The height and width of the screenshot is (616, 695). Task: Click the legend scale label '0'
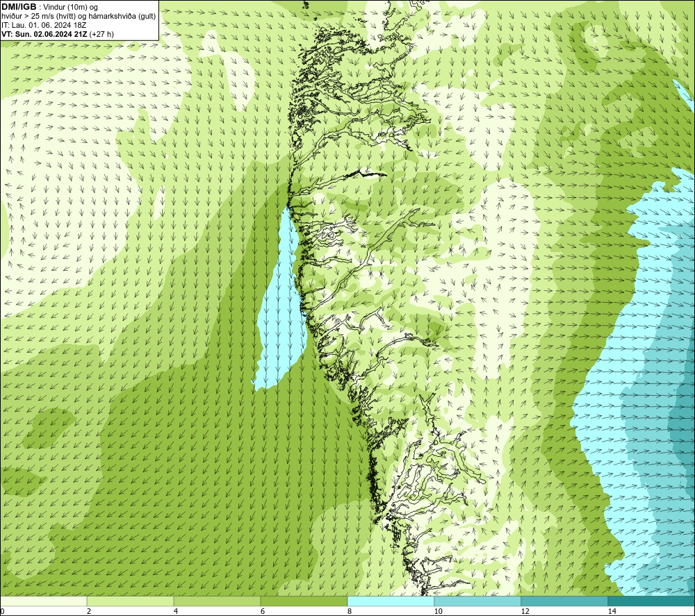[2, 611]
